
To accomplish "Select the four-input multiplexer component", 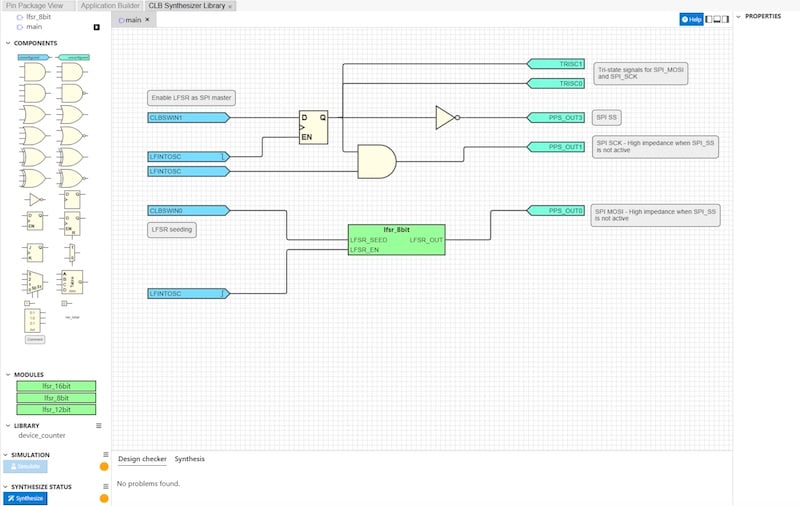I will click(34, 284).
